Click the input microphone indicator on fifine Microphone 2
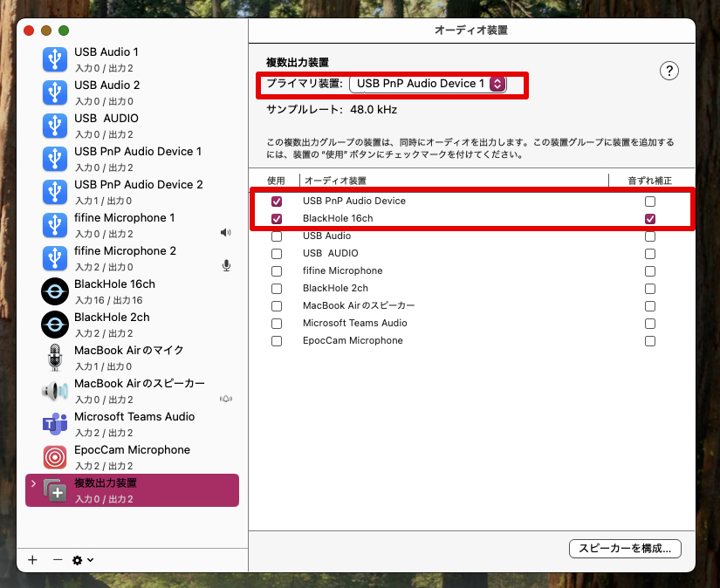 tap(226, 266)
